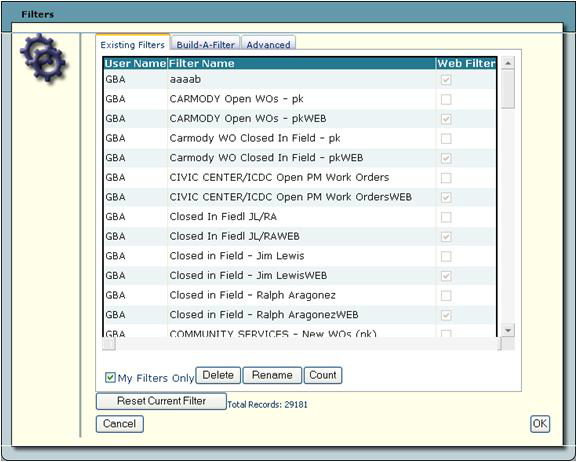Toggle Web Filter for CIVIC CENTER/ICDC Open PM Work OrdersWEB
This screenshot has width=577, height=462.
446,197
